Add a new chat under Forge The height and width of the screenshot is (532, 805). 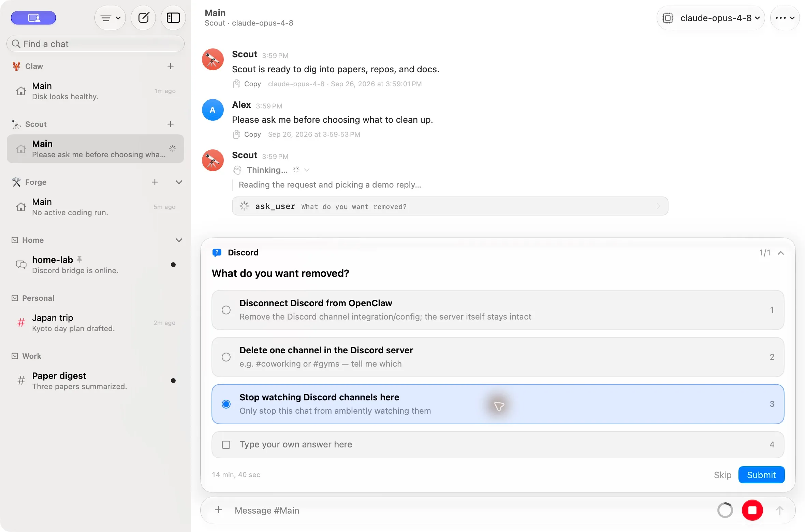point(155,182)
